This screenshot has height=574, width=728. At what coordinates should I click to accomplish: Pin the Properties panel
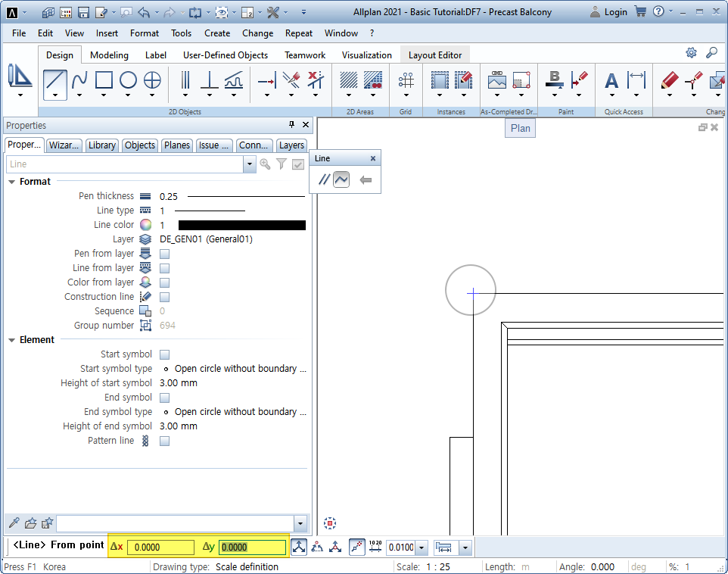click(291, 124)
